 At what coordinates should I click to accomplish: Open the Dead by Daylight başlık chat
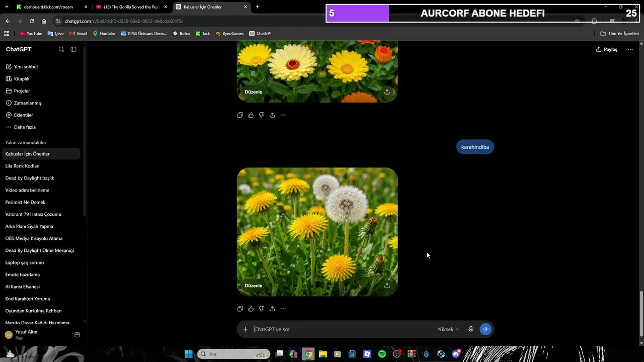tap(40, 178)
